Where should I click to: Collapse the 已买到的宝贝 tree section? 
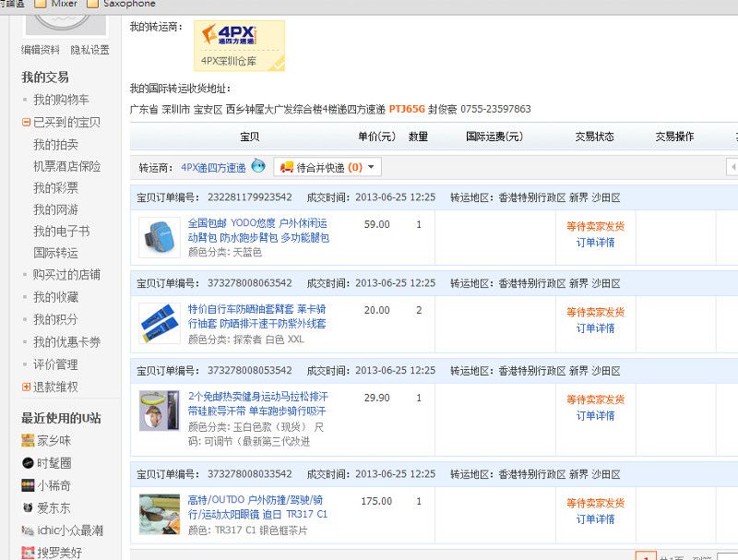tap(27, 122)
